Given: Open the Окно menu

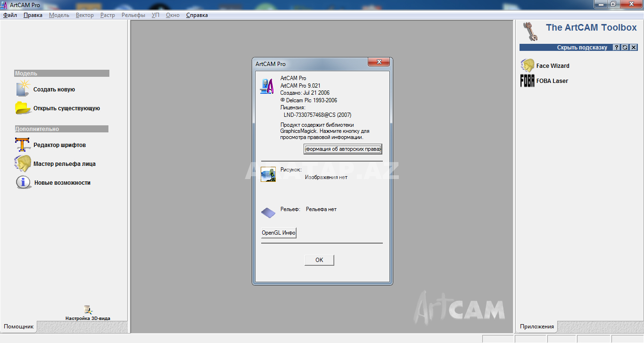Looking at the screenshot, I should pos(173,15).
